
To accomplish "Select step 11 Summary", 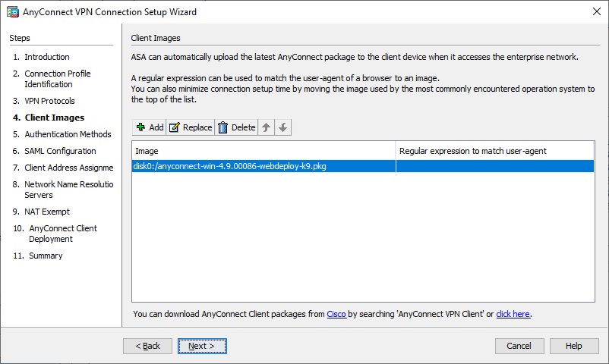I will click(x=38, y=256).
